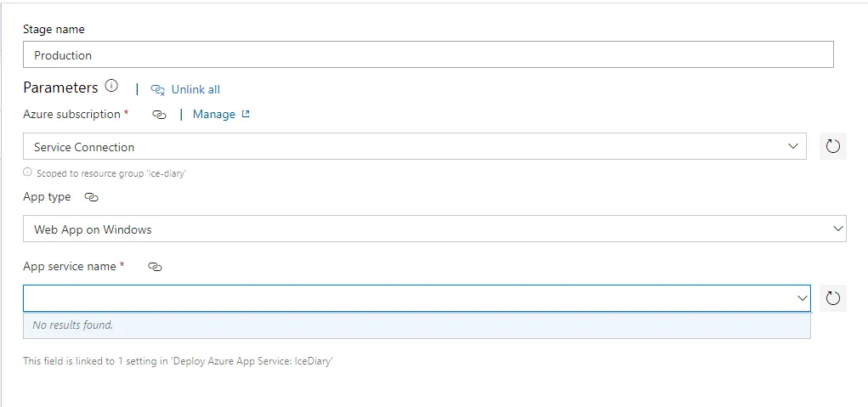The height and width of the screenshot is (407, 868).
Task: Refresh the Azure subscription list
Action: pos(832,146)
